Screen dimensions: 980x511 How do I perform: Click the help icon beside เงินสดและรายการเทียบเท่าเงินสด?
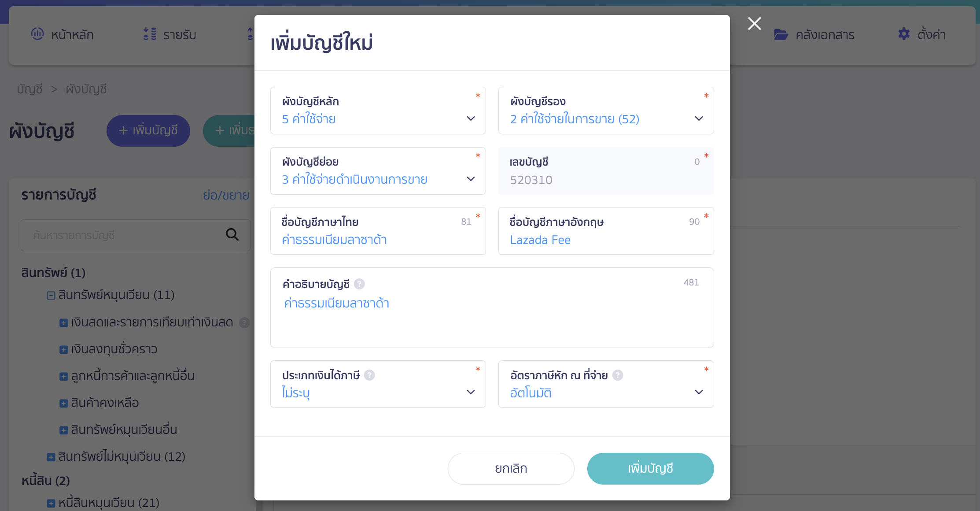(245, 322)
